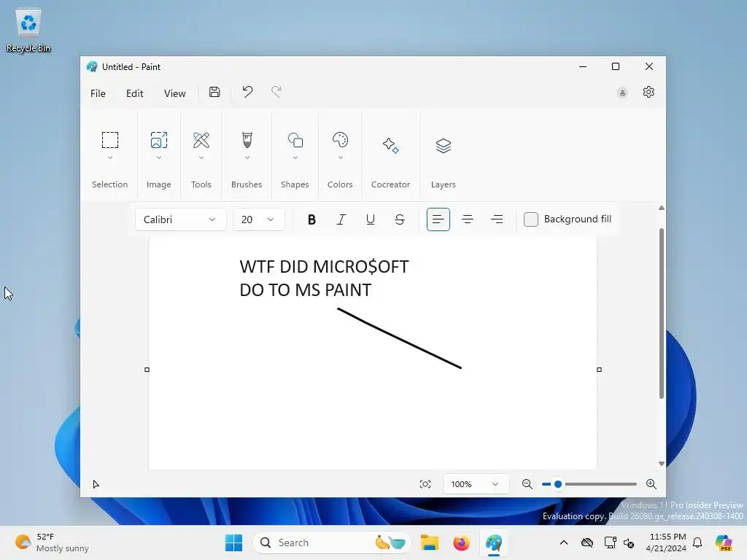Open the Shapes icon

coord(295,140)
